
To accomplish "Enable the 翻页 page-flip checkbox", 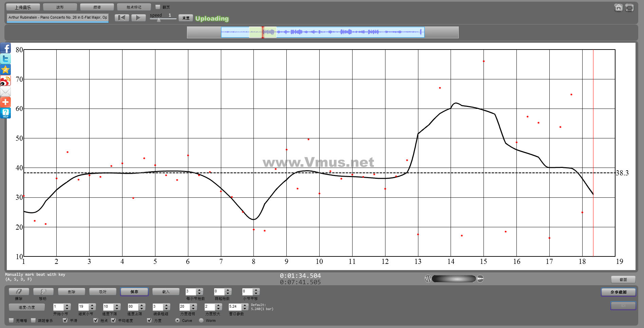I will pos(158,7).
